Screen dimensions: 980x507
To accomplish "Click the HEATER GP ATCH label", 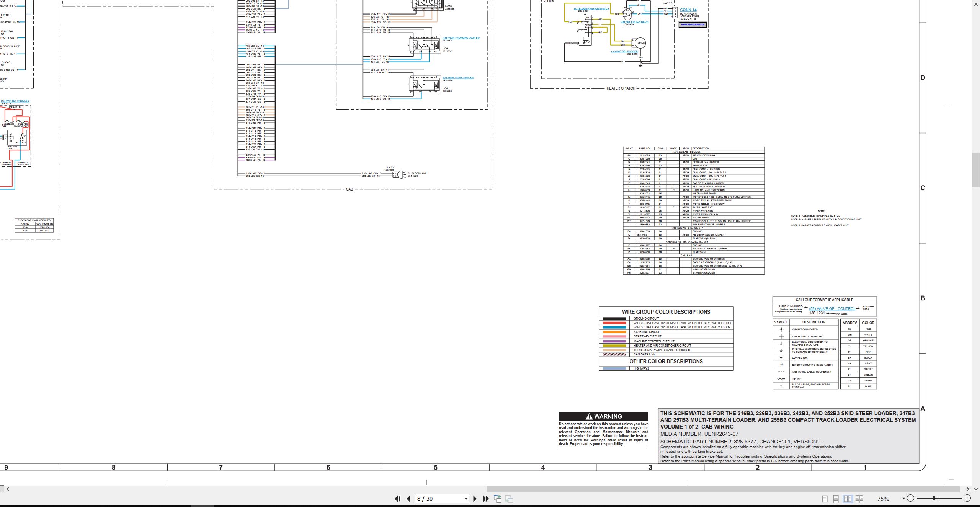I will pyautogui.click(x=621, y=88).
